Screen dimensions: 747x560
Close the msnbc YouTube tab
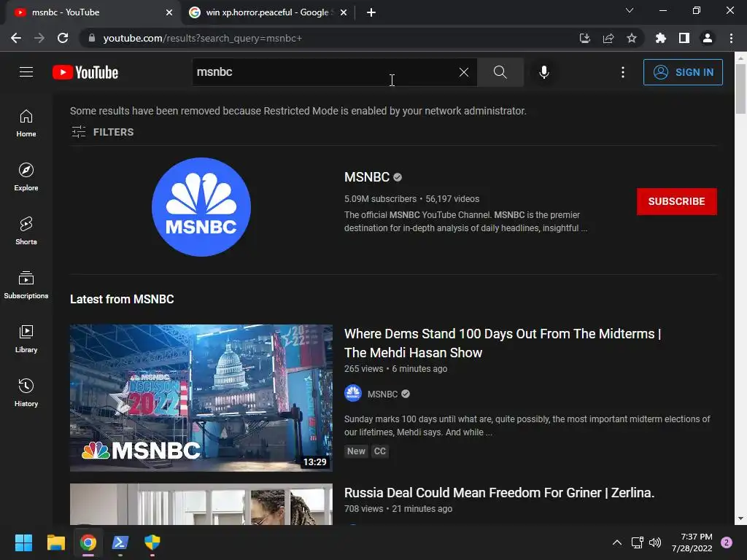[x=169, y=12]
